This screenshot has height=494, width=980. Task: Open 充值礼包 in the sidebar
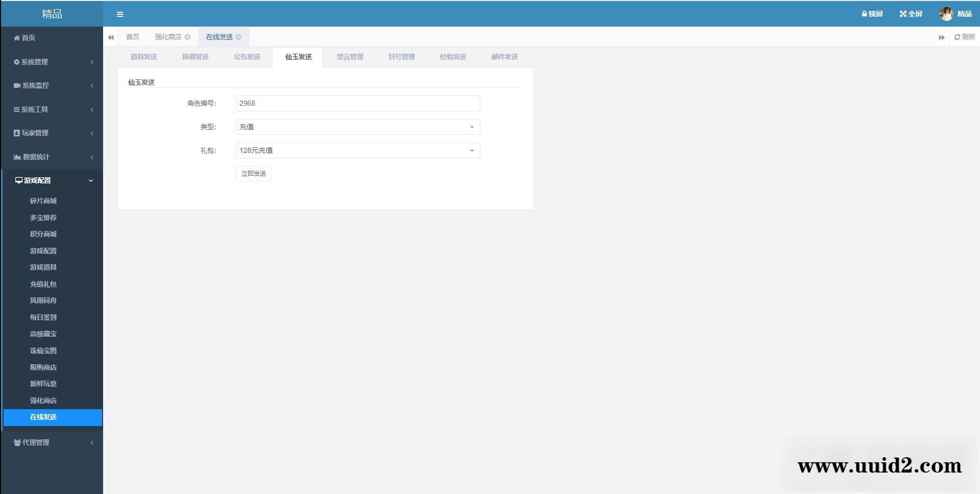[x=43, y=284]
